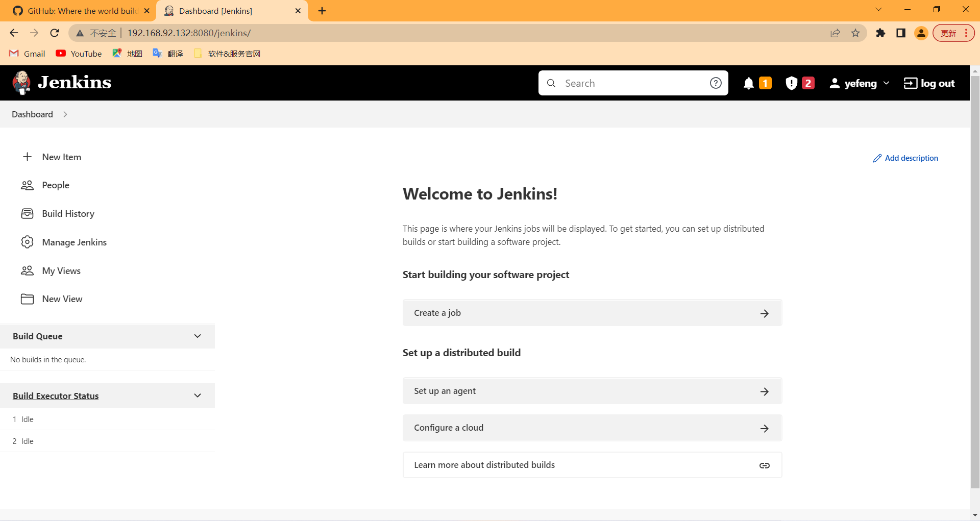Open YouTube bookmark
Image resolution: width=980 pixels, height=521 pixels.
click(x=79, y=54)
